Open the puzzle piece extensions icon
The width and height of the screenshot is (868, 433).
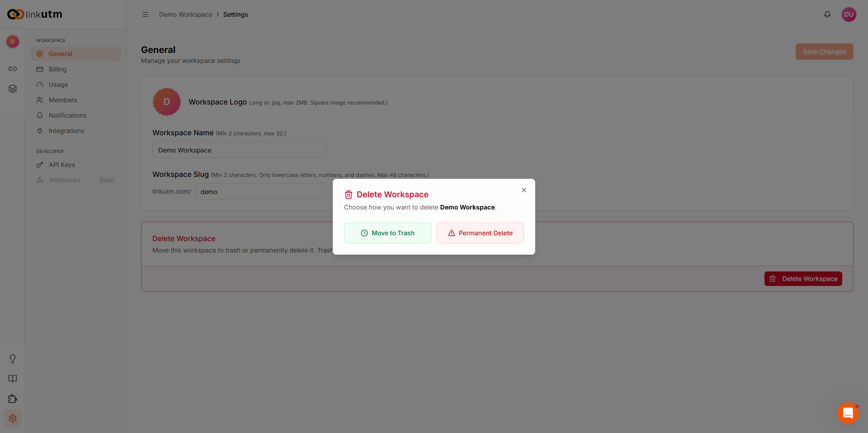[x=13, y=399]
